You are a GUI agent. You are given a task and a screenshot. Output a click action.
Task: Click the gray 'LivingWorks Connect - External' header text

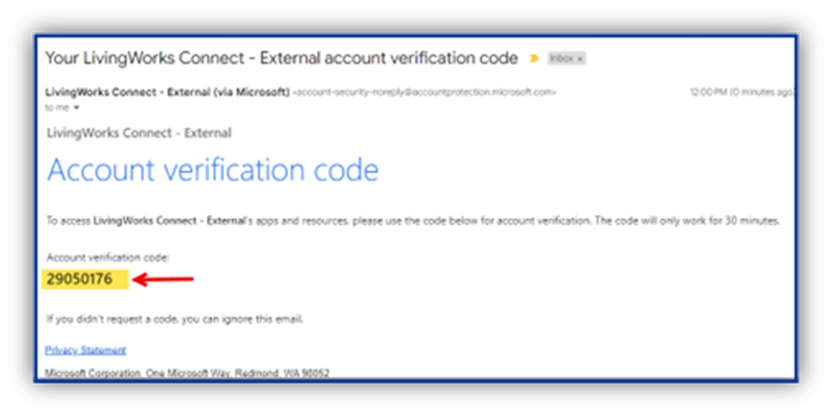[x=139, y=133]
